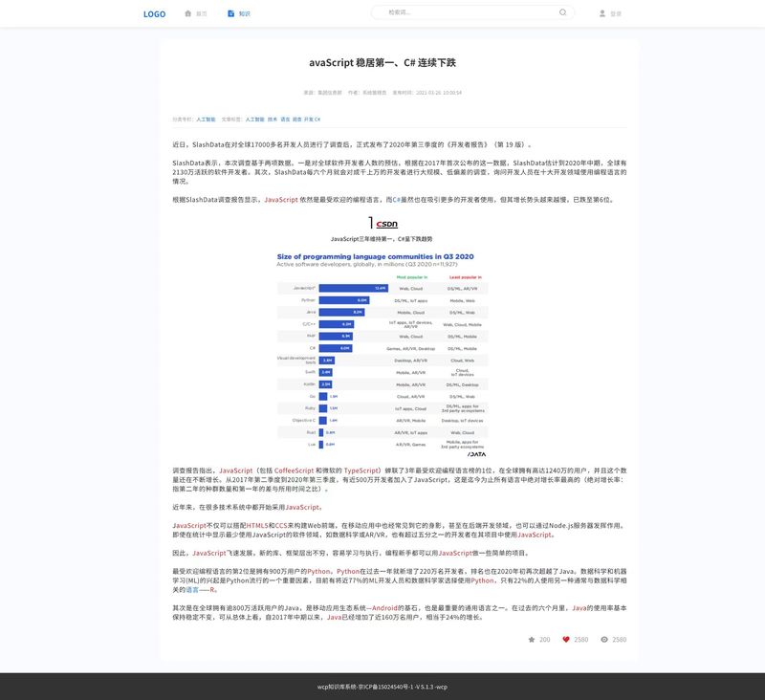Open JavaScript link in the 根据SlashData paragraph
765x700 pixels.
(281, 200)
